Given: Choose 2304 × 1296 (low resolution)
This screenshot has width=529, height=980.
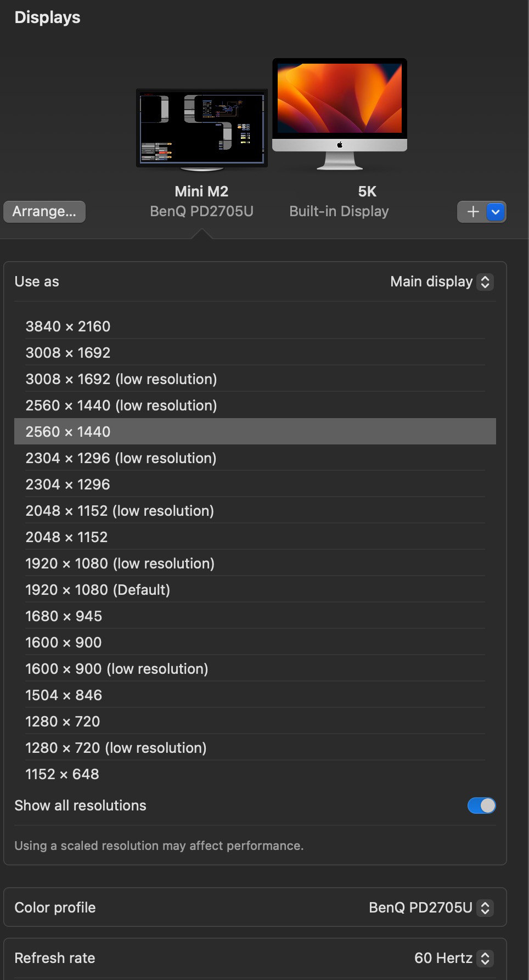Looking at the screenshot, I should coord(255,458).
